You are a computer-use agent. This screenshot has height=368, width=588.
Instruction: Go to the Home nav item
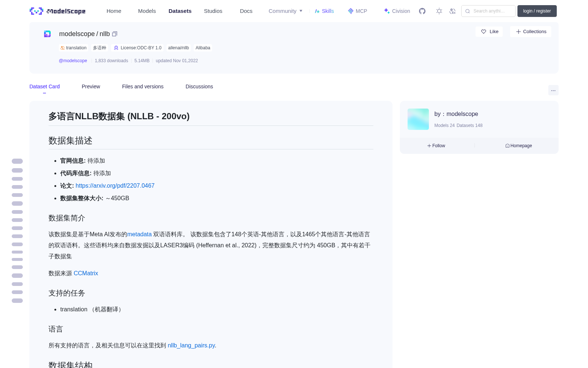click(114, 11)
